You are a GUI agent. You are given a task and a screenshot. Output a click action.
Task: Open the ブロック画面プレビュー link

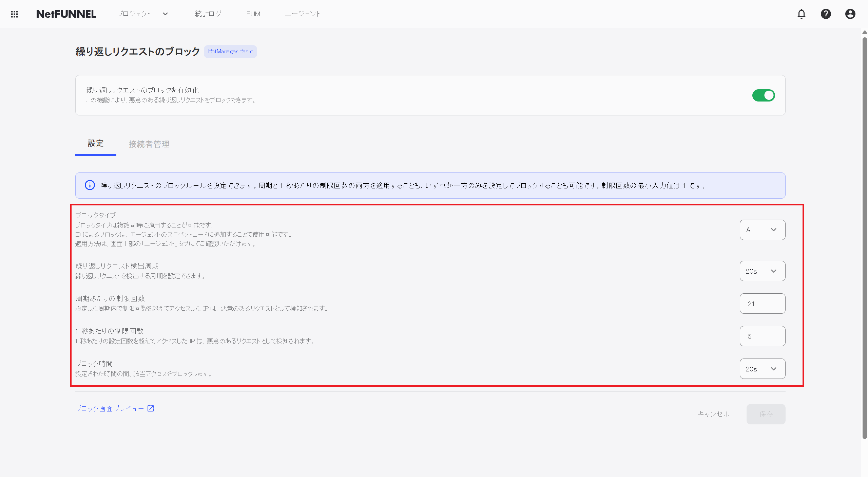pos(109,408)
